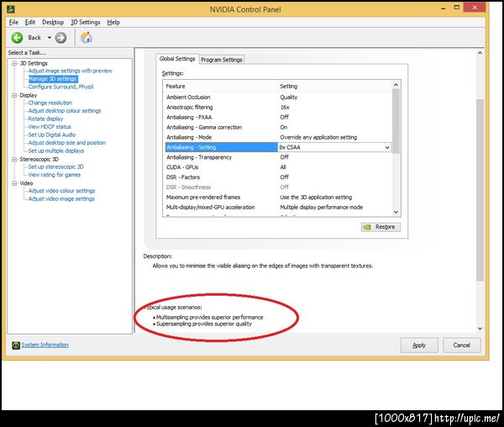Open the File menu
Viewport: 504px width, 427px height.
tap(13, 22)
